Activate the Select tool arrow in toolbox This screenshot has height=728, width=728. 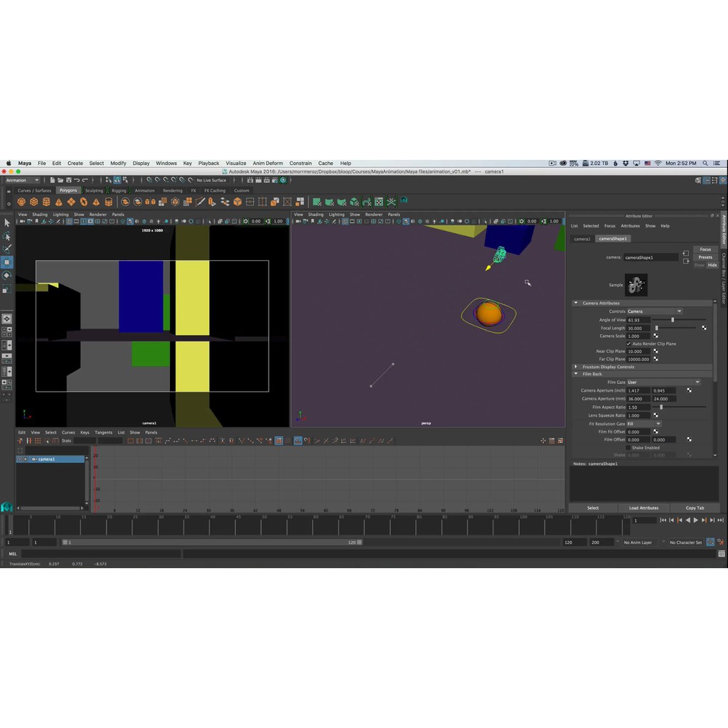point(7,223)
